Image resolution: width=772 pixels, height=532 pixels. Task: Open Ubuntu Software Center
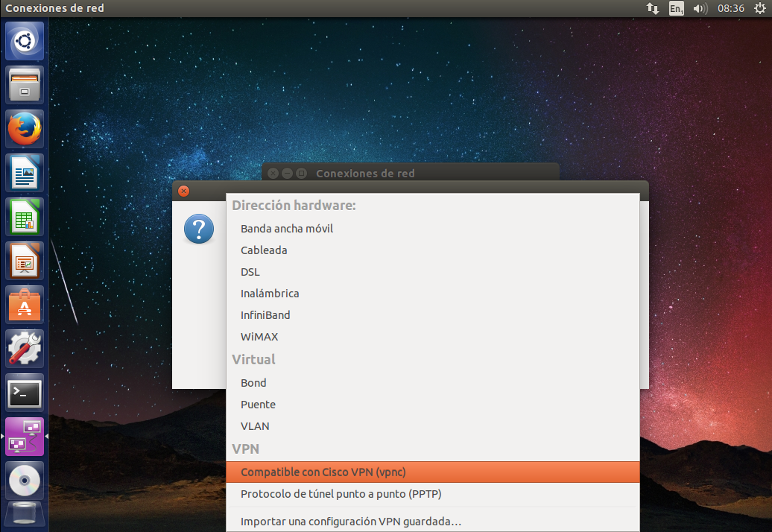coord(25,305)
